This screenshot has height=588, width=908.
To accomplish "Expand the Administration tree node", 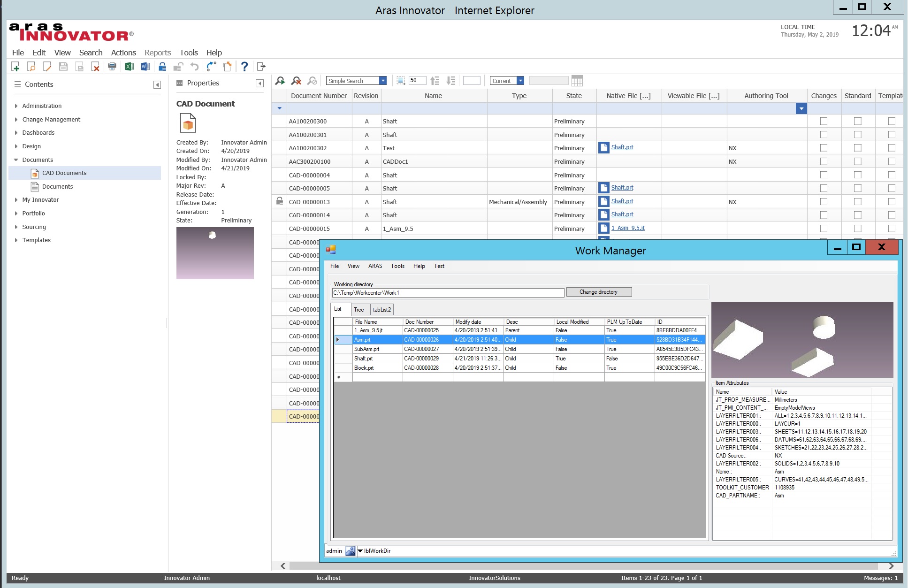I will pyautogui.click(x=15, y=106).
